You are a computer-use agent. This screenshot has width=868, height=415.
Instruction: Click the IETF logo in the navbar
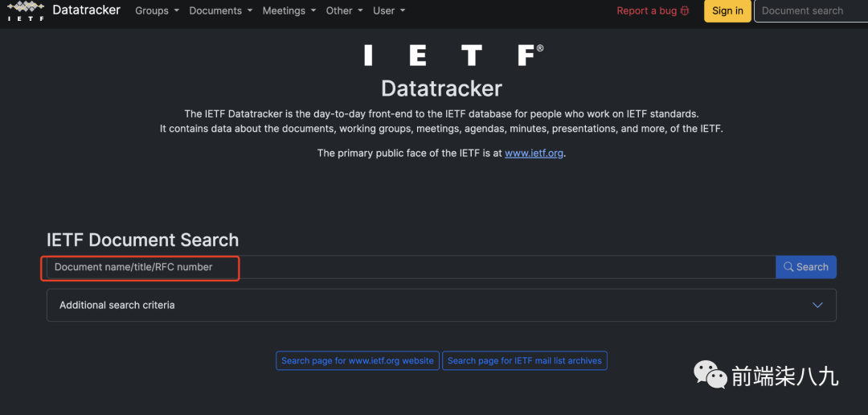point(26,10)
